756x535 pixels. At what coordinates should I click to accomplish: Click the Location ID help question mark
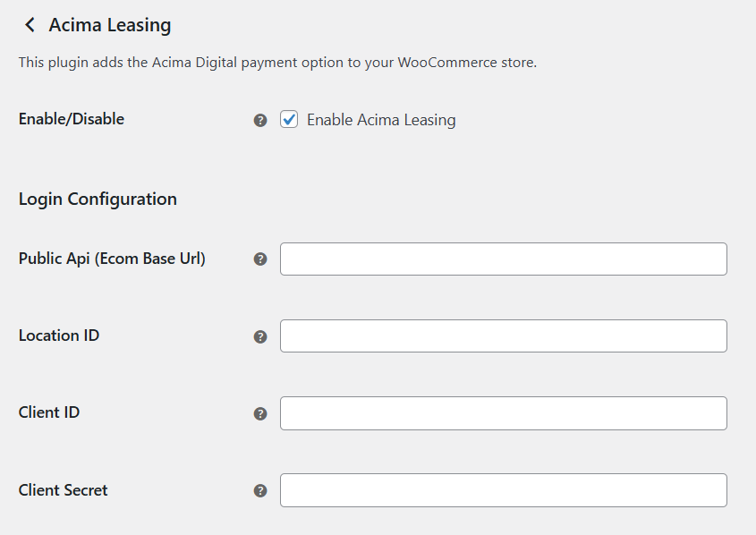coord(260,336)
